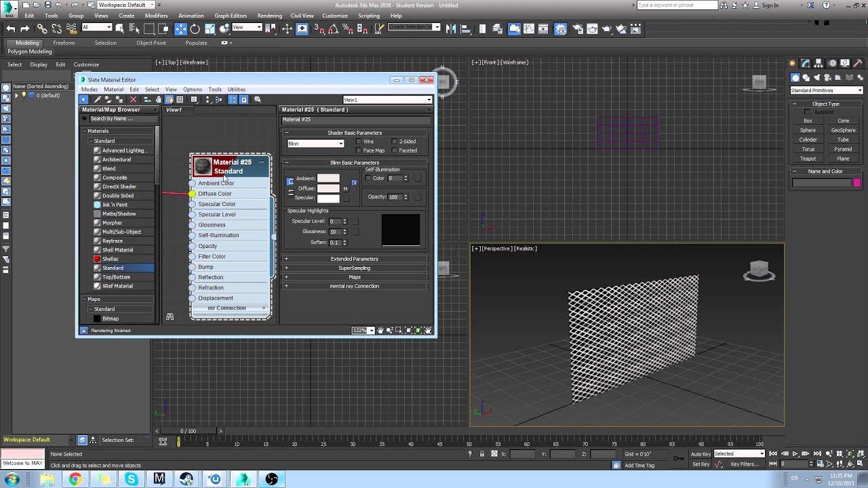Screen dimensions: 868x488
Task: Open the Diffuse color swatch
Action: coord(328,188)
